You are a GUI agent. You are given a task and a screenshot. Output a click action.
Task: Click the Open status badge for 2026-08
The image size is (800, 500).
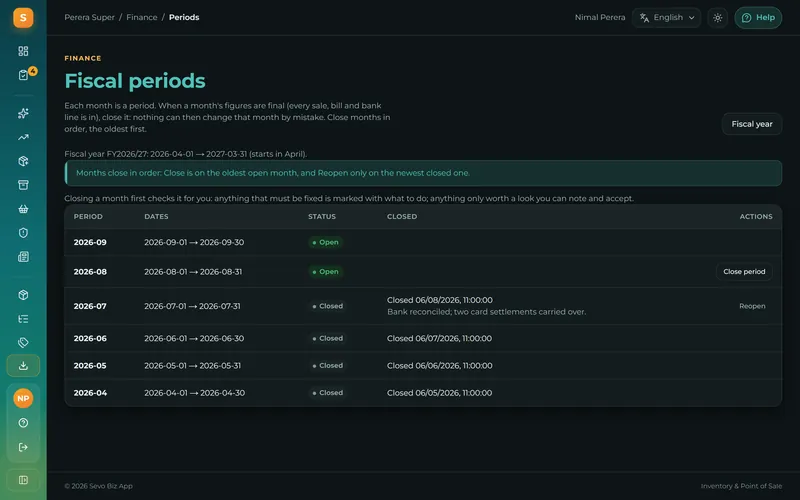326,272
